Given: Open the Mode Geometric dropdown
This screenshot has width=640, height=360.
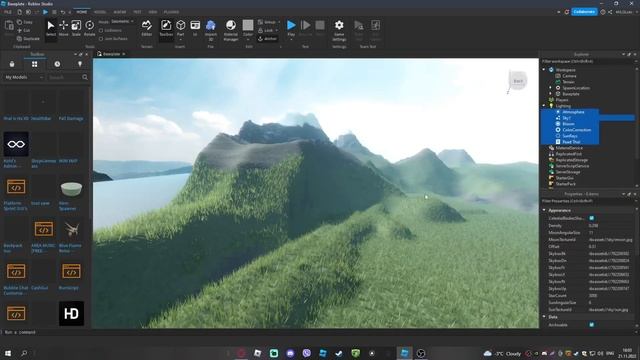Looking at the screenshot, I should [x=122, y=22].
